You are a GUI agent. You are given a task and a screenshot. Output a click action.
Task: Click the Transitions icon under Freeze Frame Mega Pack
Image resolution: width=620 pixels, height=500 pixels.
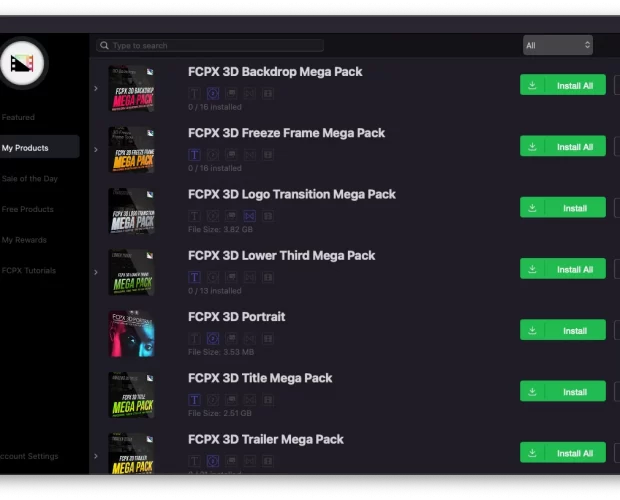[250, 155]
